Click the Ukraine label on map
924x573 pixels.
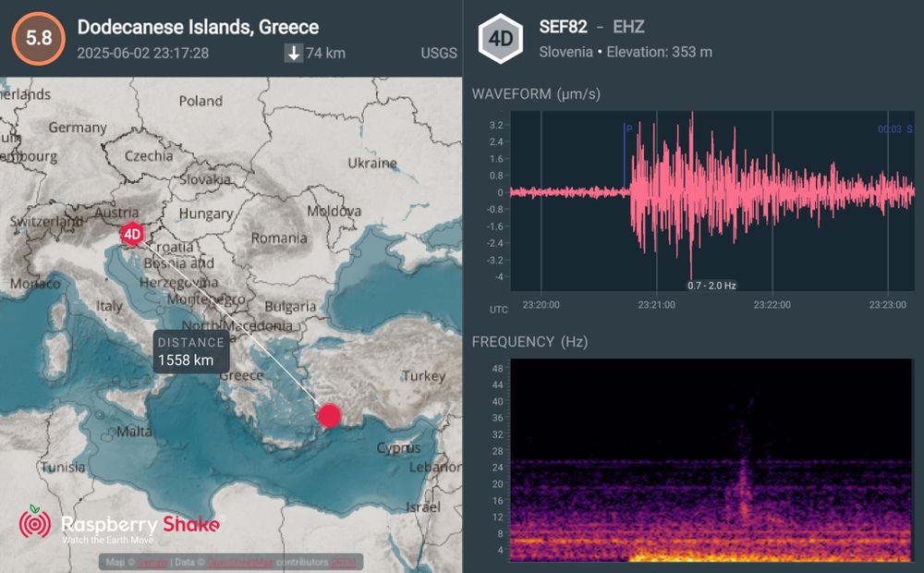click(x=372, y=163)
